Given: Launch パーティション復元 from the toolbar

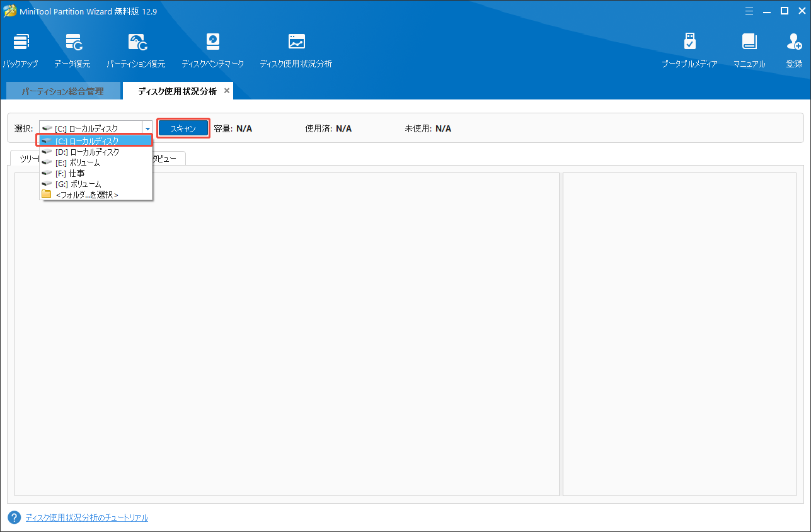Looking at the screenshot, I should (136, 50).
